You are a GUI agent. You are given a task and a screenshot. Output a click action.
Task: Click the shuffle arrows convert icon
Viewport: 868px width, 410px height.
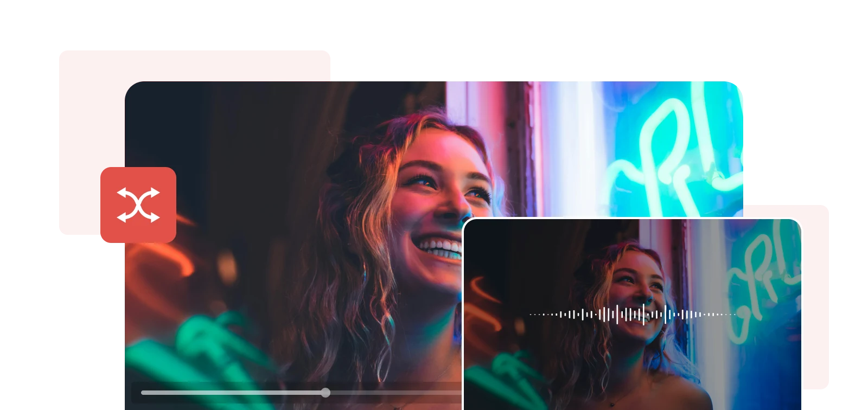(138, 205)
